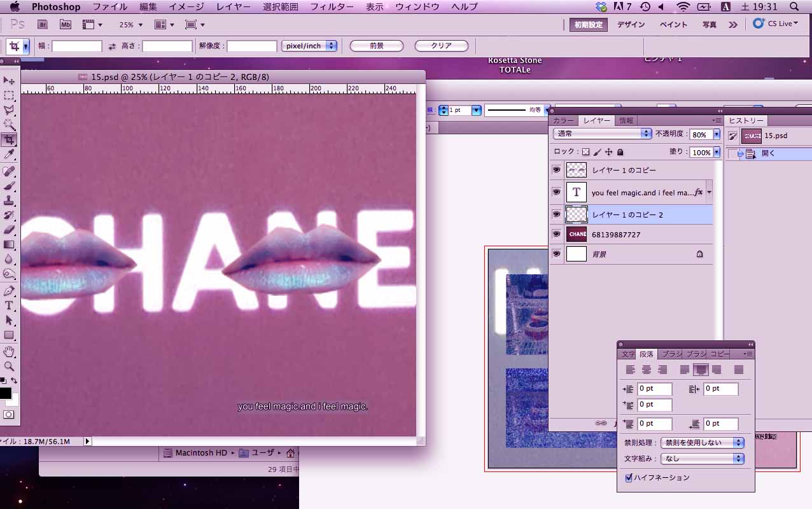Select the Crop tool in toolbox
The width and height of the screenshot is (812, 509).
tap(9, 140)
